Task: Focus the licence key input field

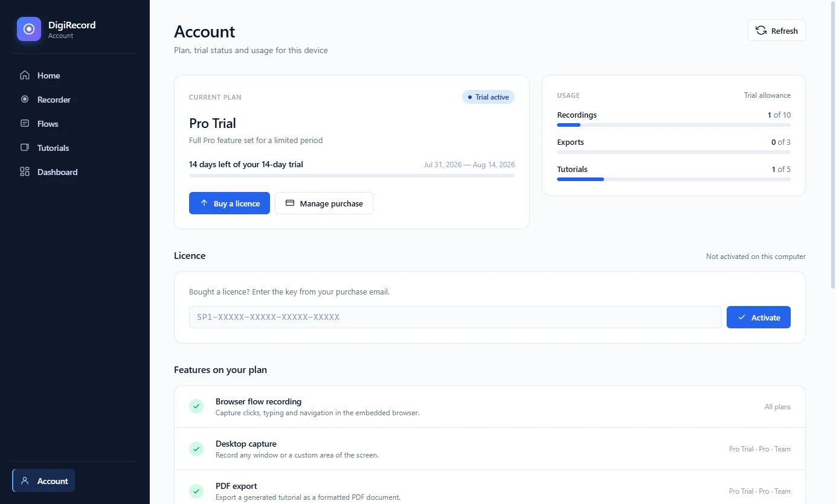Action: (455, 317)
